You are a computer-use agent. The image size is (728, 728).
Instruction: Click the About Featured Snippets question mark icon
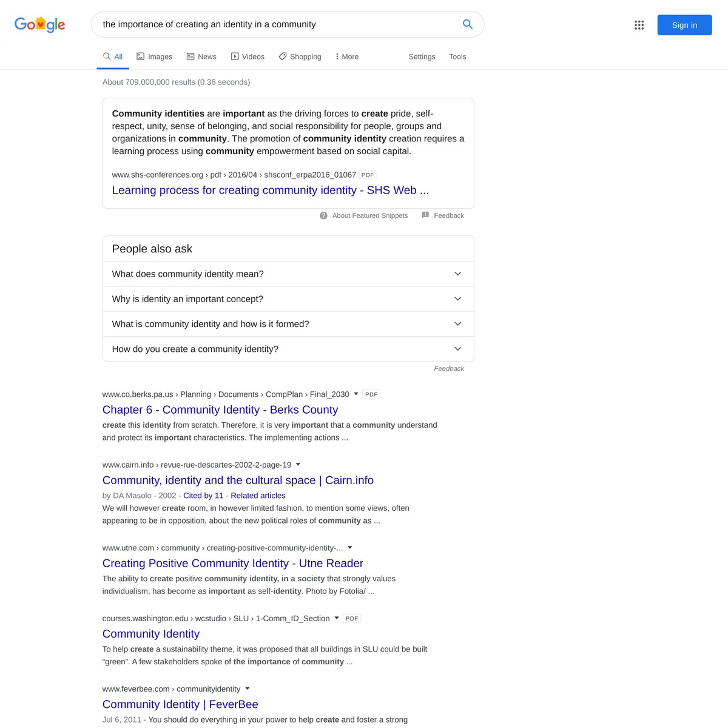click(323, 215)
